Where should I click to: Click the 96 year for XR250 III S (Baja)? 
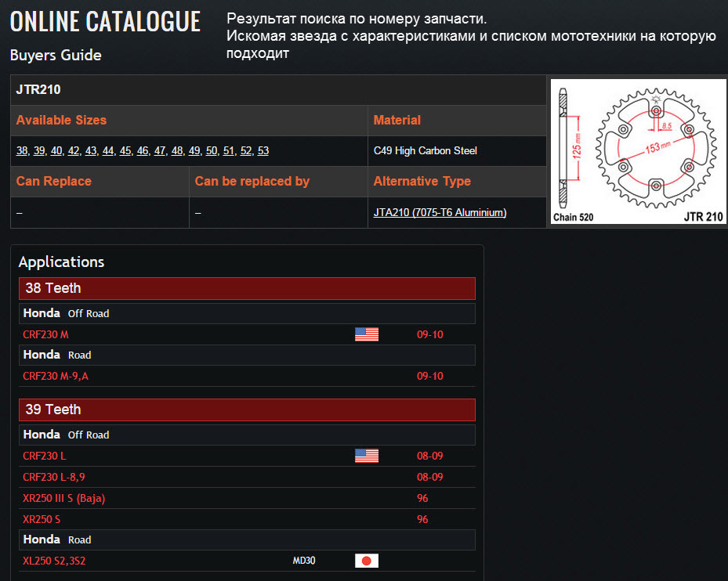tap(422, 499)
